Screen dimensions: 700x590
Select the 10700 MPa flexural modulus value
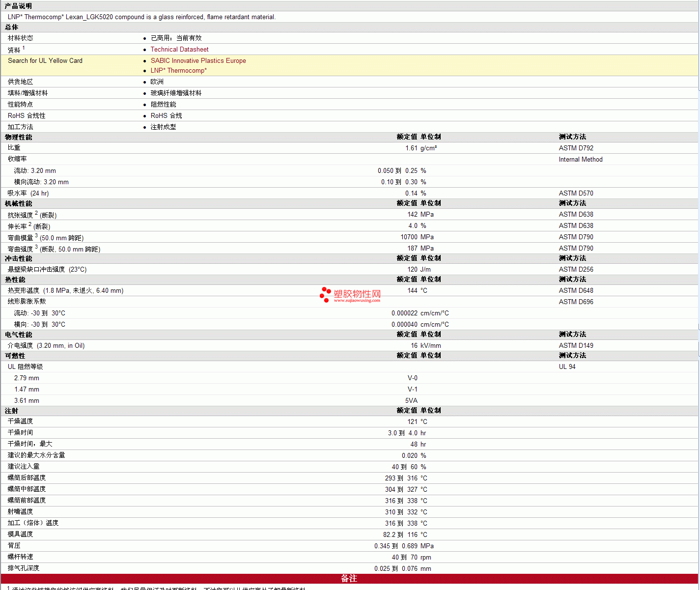[x=417, y=237]
